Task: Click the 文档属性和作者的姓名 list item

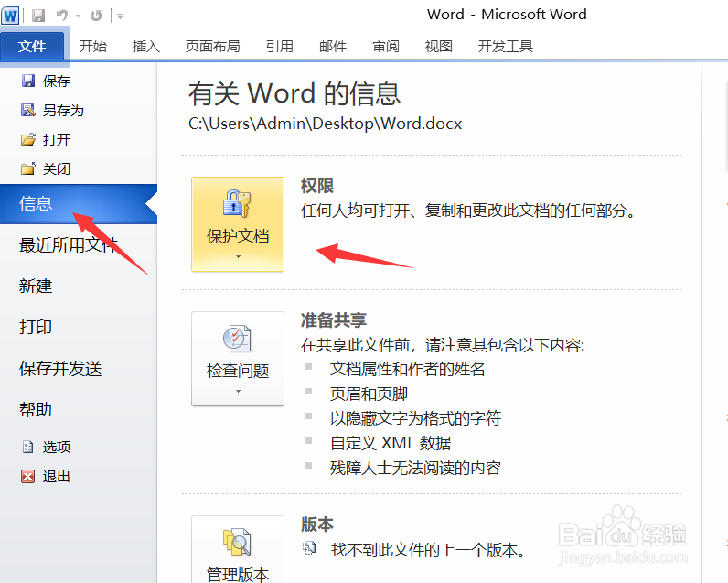Action: click(x=407, y=370)
